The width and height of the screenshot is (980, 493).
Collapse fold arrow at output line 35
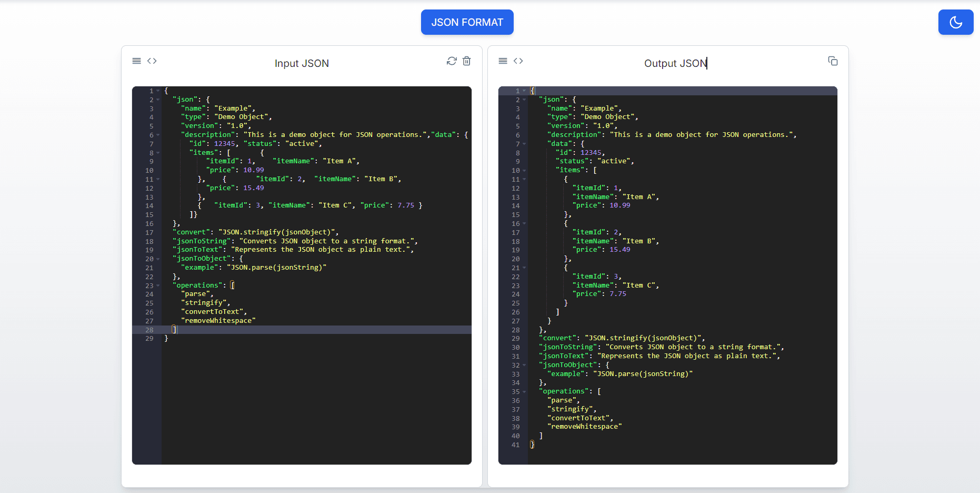click(524, 391)
